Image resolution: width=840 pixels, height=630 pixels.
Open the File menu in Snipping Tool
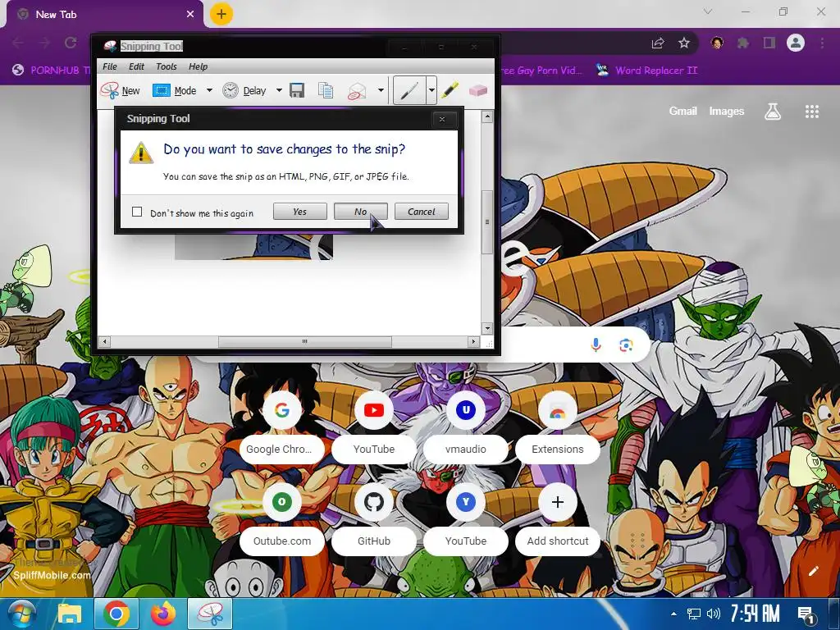click(110, 66)
